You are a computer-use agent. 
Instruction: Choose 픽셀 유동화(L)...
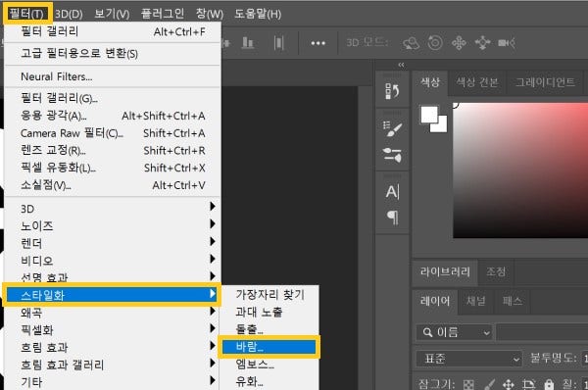113,168
